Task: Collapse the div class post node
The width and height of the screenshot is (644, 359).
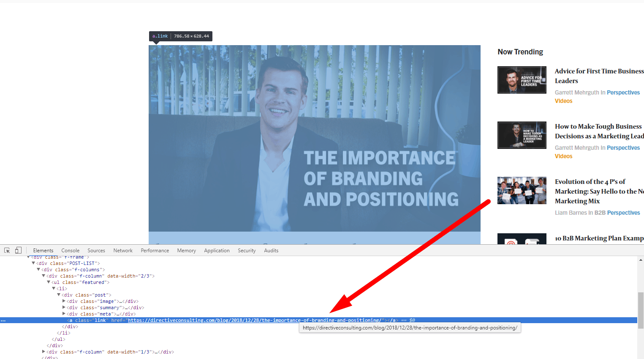Action: [x=59, y=294]
